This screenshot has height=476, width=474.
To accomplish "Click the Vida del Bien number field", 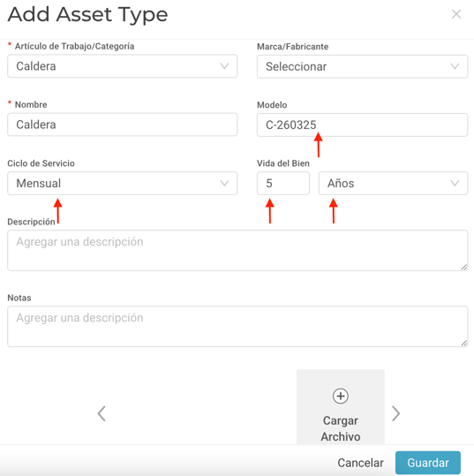I will click(x=283, y=183).
